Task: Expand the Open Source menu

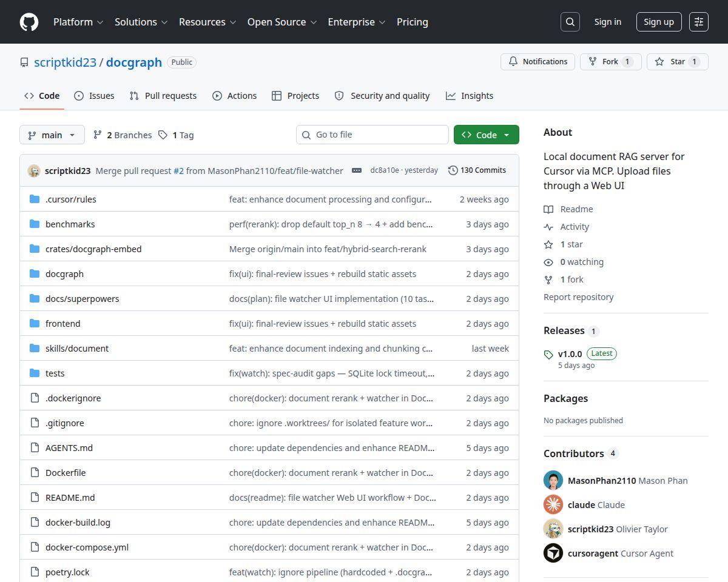Action: click(x=282, y=22)
